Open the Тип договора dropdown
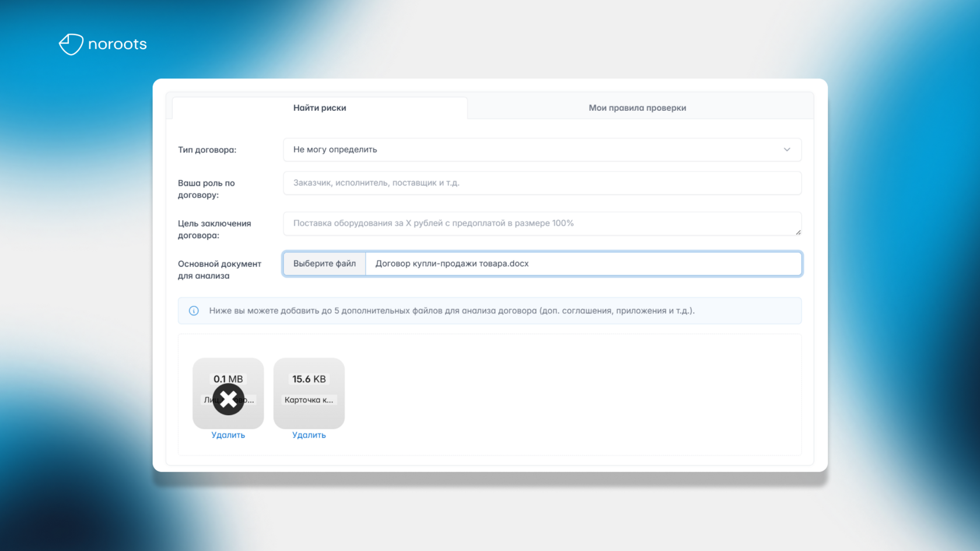The width and height of the screenshot is (980, 551). click(x=542, y=150)
